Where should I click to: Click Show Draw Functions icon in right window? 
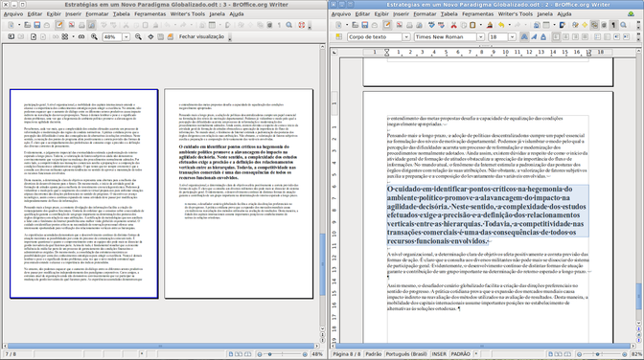coord(563,25)
